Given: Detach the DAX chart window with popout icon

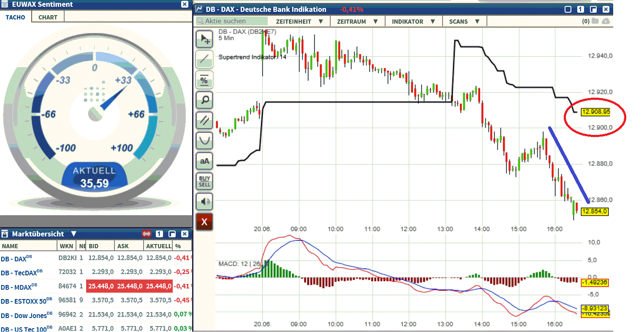Looking at the screenshot, I should point(593,9).
